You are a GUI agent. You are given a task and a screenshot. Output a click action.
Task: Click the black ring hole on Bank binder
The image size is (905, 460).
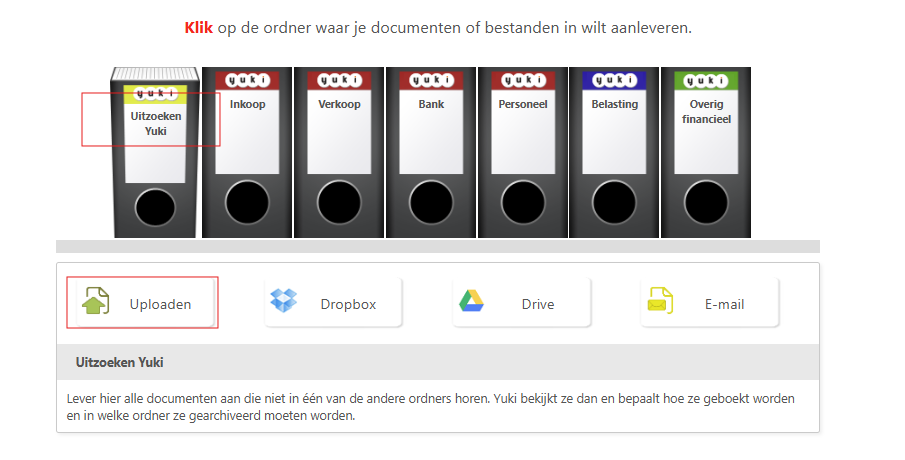[x=431, y=203]
